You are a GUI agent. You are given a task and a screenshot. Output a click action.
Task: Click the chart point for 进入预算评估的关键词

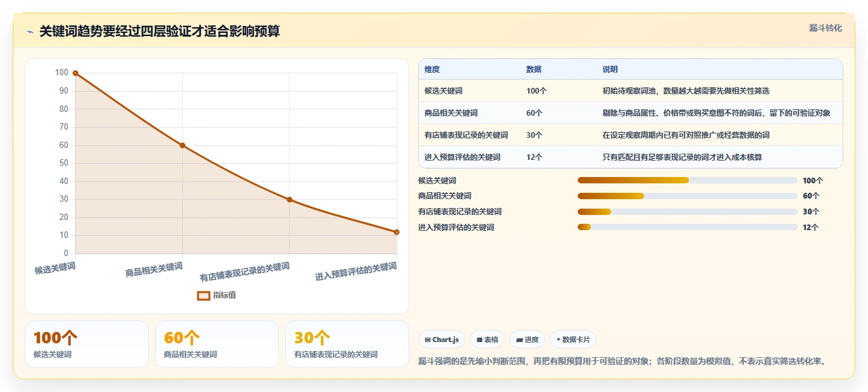point(397,232)
